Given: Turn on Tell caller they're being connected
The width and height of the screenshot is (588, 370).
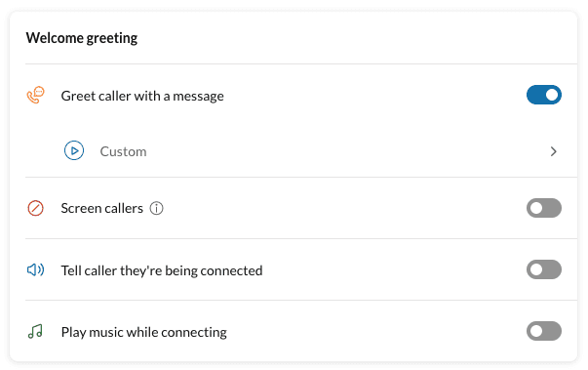Looking at the screenshot, I should click(544, 269).
